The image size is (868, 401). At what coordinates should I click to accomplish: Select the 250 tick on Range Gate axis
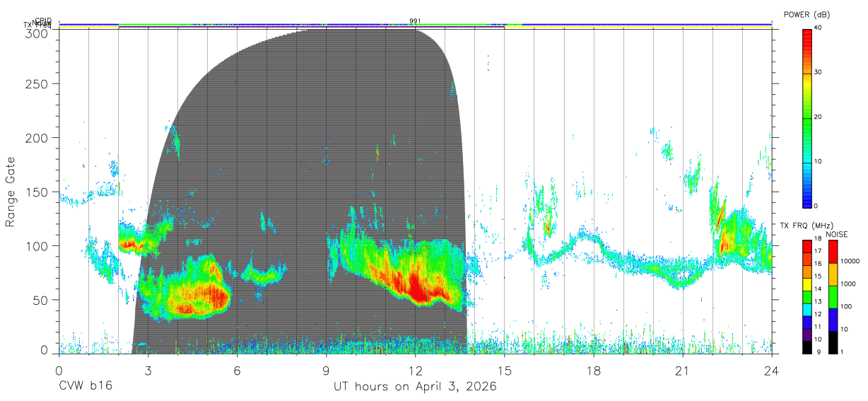pyautogui.click(x=36, y=83)
